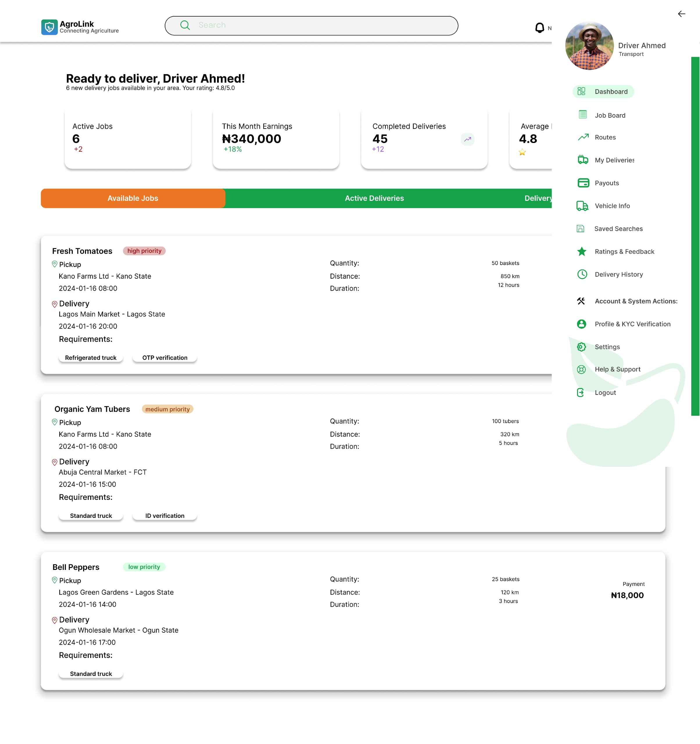Viewport: 700px width, 744px height.
Task: Open Ratings & Feedback star icon
Action: [x=581, y=251]
